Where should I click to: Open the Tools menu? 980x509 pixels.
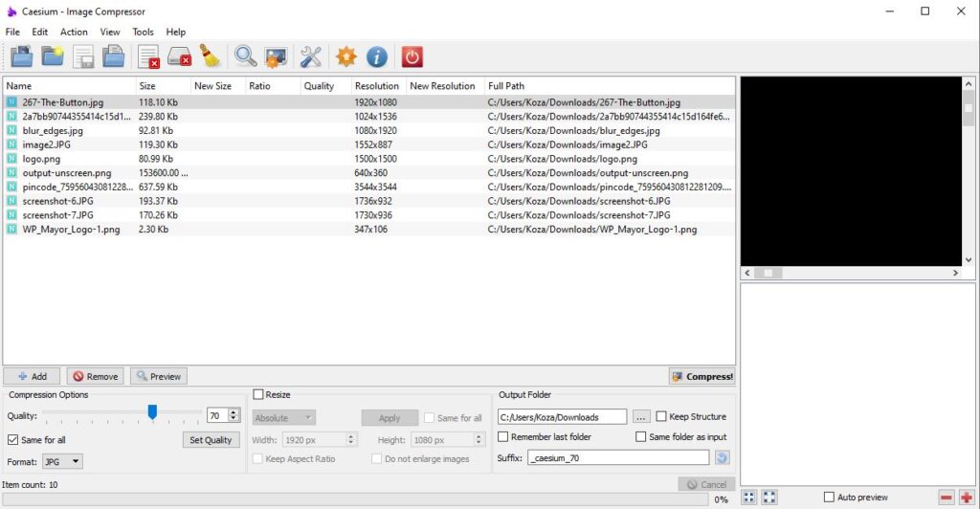(143, 32)
